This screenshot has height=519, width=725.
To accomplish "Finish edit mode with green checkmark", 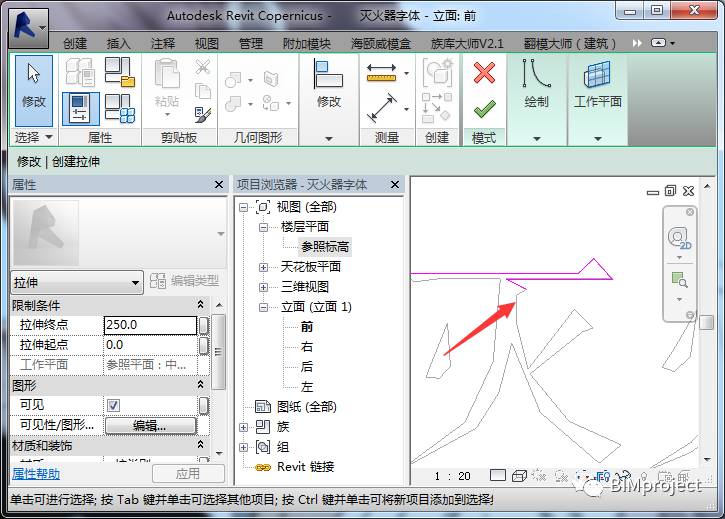I will tap(484, 109).
